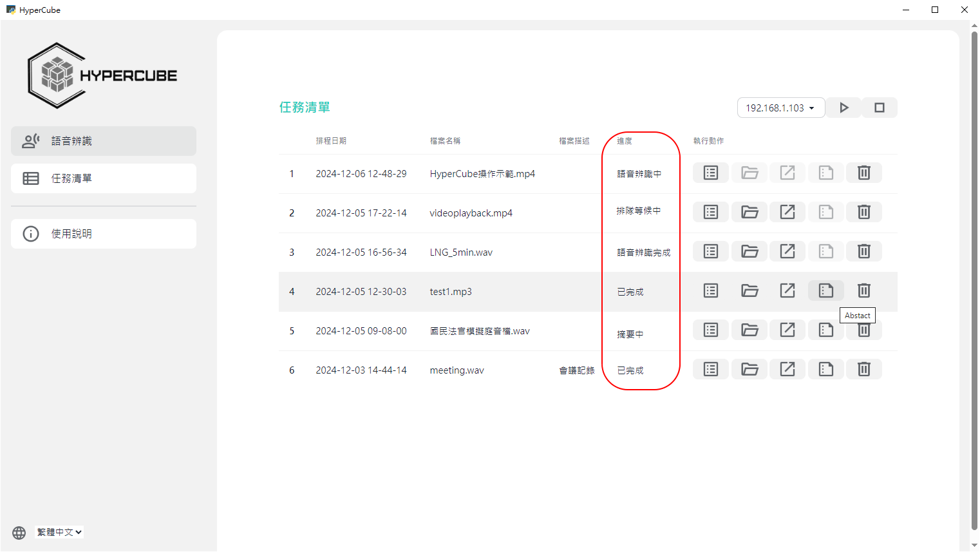The image size is (980, 552).
Task: Open task details list for test1.mp3
Action: (711, 290)
